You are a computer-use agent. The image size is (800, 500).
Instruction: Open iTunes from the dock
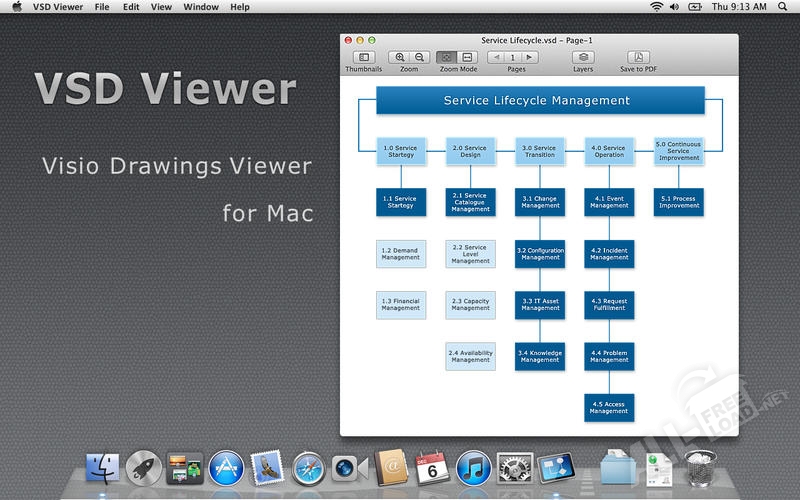472,467
